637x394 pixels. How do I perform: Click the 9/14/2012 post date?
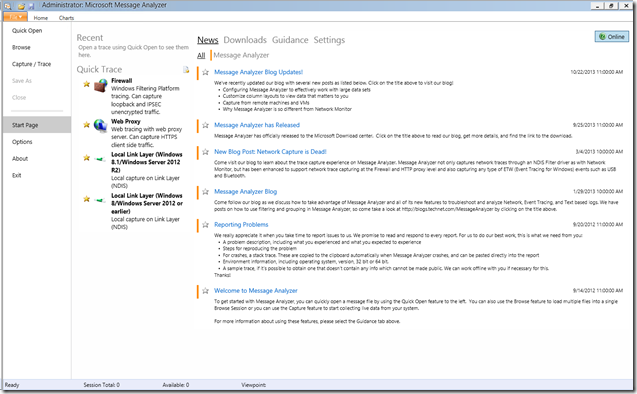tap(598, 290)
